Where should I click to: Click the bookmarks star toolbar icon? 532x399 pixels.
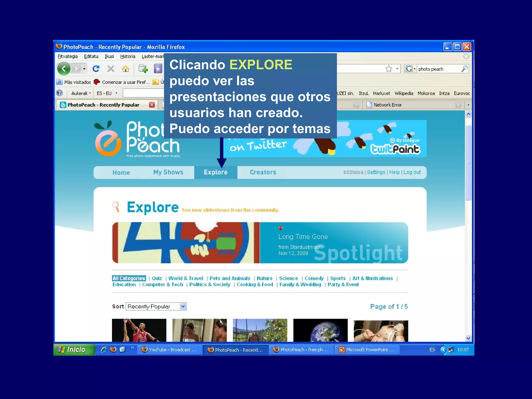click(x=158, y=69)
